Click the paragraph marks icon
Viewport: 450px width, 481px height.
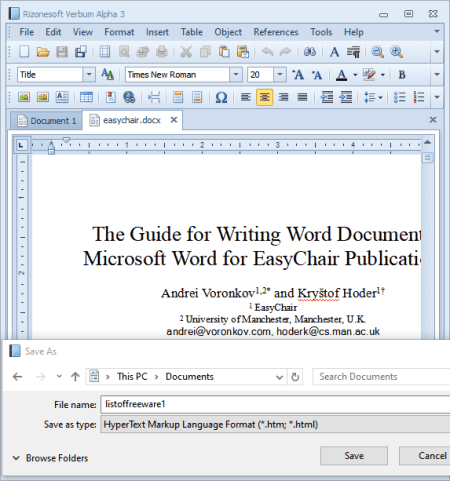(353, 52)
